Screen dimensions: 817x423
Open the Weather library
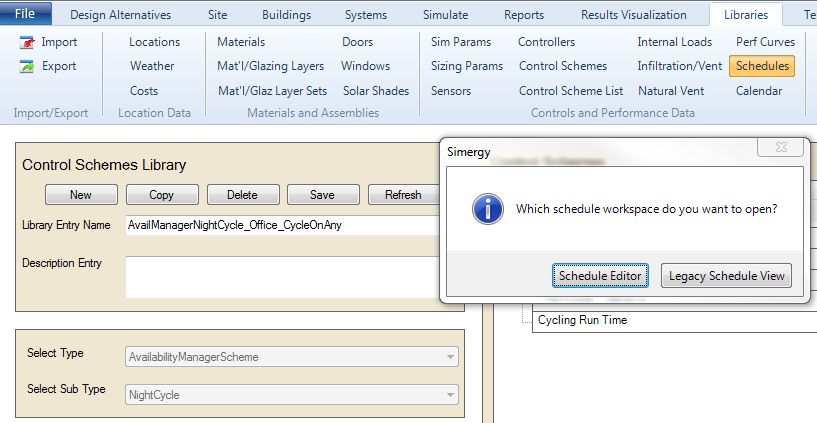pyautogui.click(x=152, y=66)
